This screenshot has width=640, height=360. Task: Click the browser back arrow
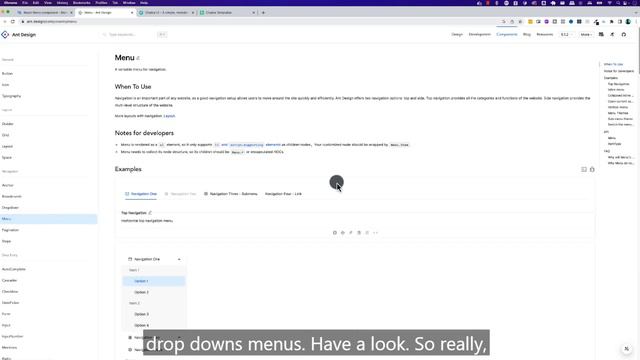point(4,22)
